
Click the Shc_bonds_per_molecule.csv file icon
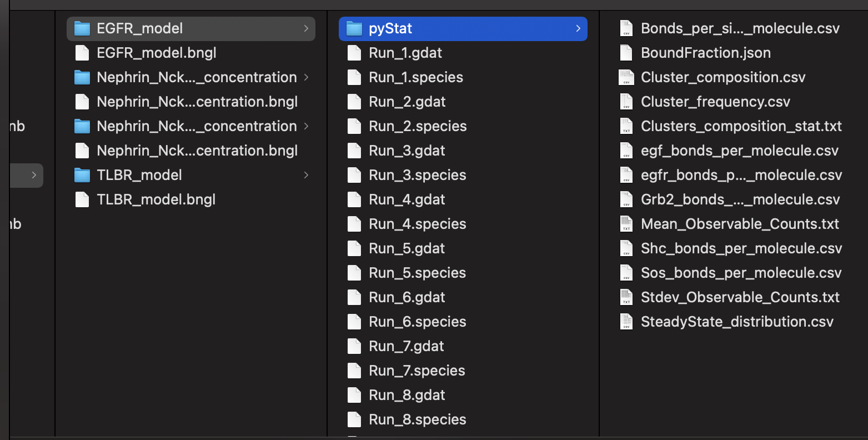pos(626,248)
